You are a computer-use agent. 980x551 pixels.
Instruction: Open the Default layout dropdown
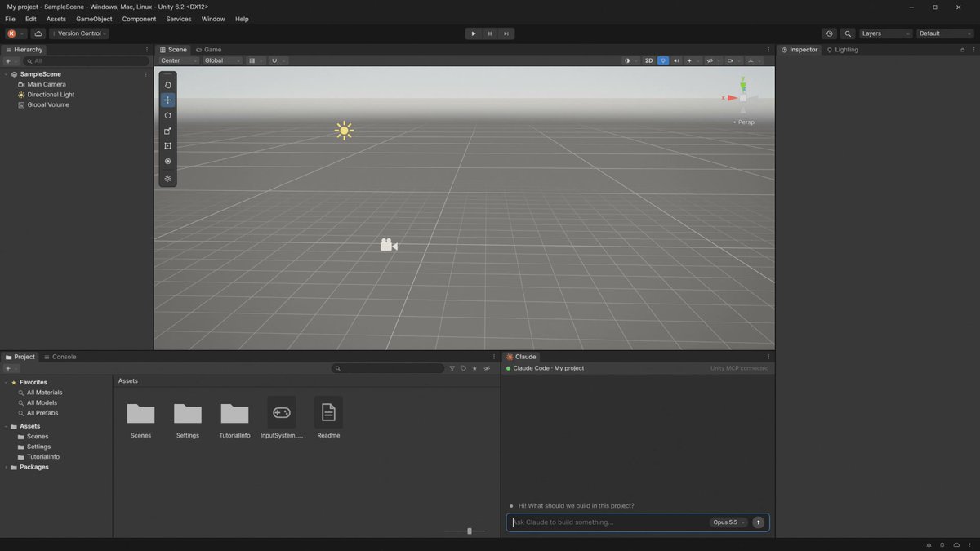pyautogui.click(x=944, y=33)
